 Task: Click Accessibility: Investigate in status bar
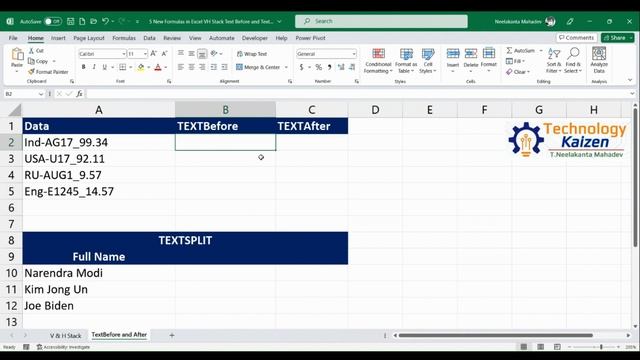pyautogui.click(x=63, y=347)
